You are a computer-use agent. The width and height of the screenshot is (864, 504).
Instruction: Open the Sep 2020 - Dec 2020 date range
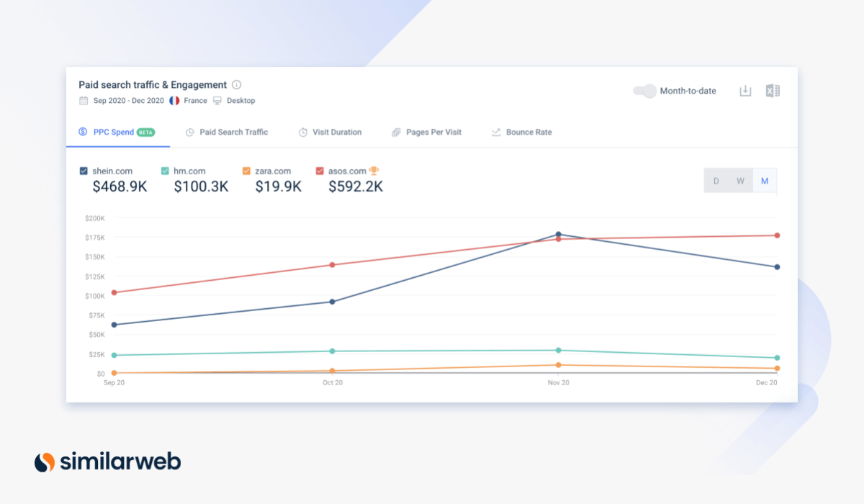[x=128, y=101]
